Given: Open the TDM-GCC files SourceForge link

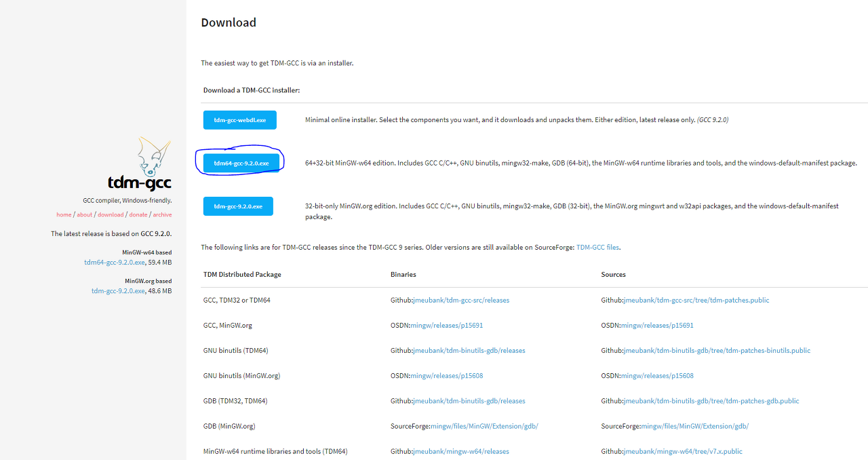Looking at the screenshot, I should point(597,248).
